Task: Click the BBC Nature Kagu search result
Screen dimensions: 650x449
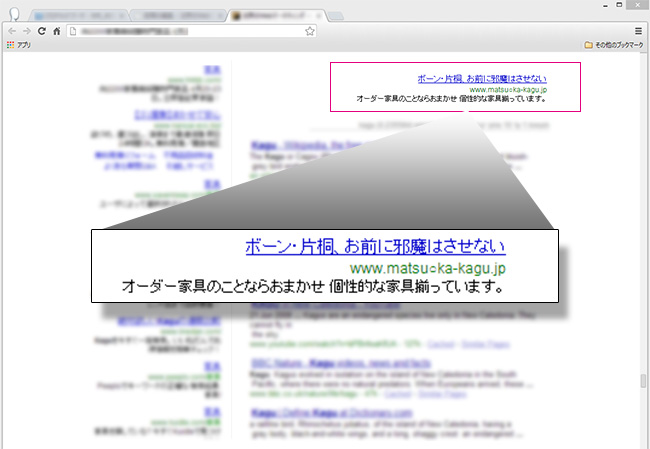Action: coord(341,364)
